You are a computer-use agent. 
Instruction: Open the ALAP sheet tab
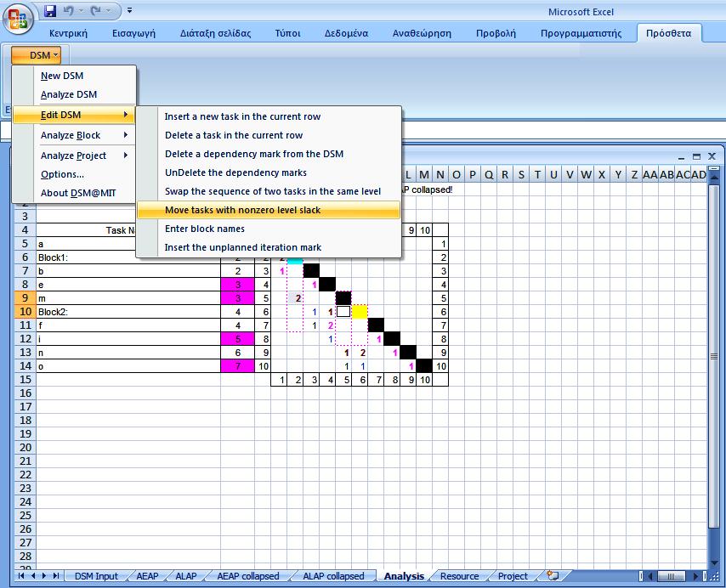186,576
